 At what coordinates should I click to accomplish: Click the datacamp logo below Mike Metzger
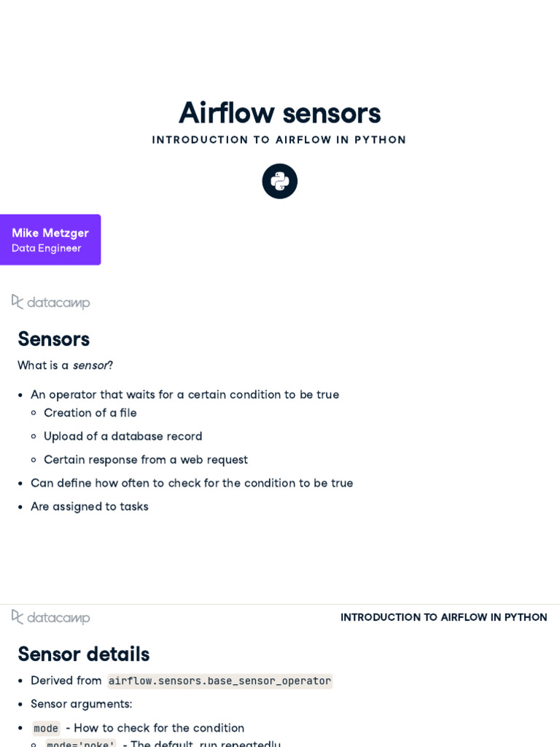point(51,302)
